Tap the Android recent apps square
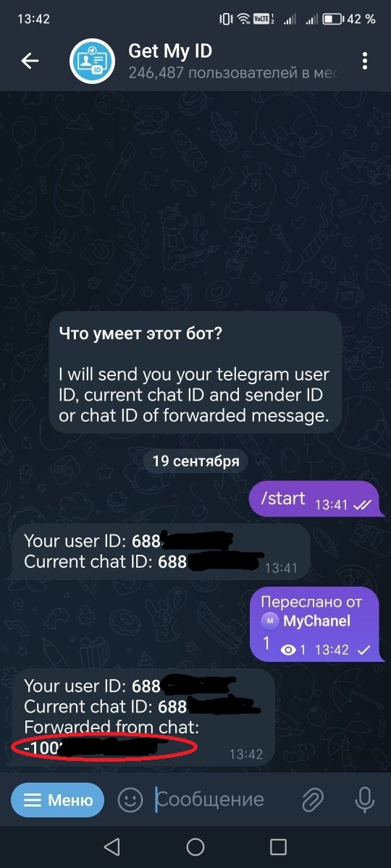The image size is (391, 868). point(279,846)
